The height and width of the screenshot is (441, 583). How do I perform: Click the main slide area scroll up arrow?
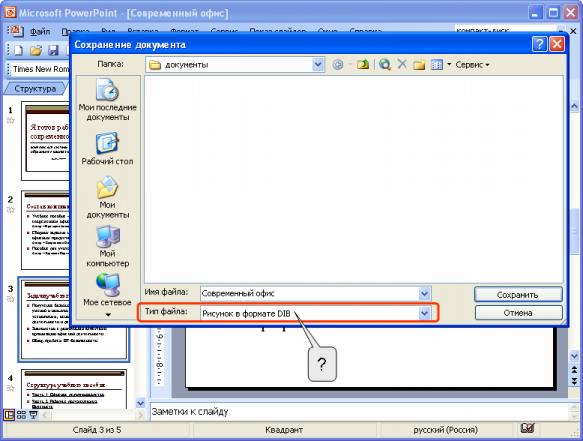click(x=574, y=106)
